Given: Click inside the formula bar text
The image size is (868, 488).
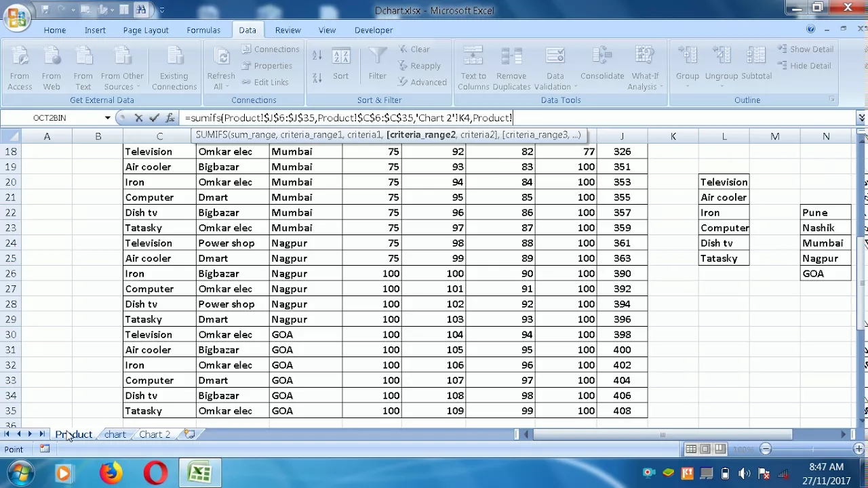Looking at the screenshot, I should click(x=349, y=118).
